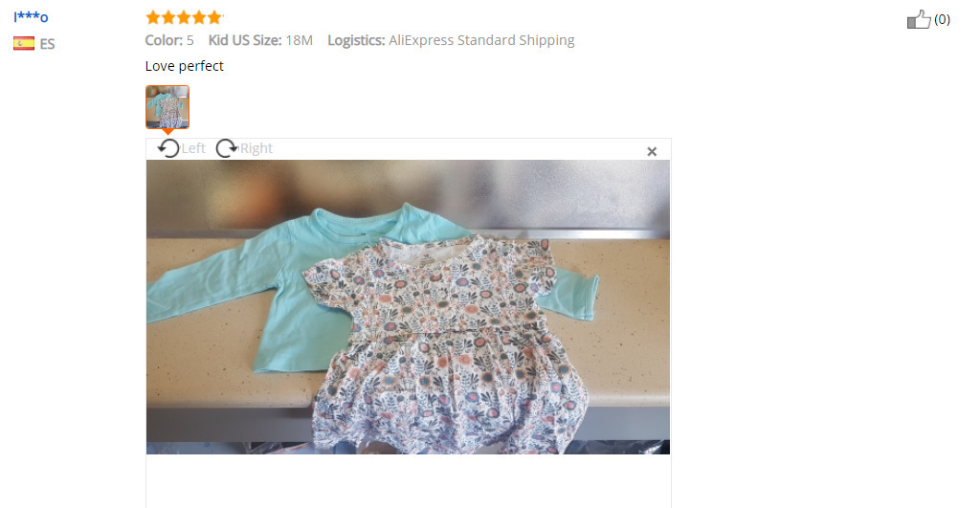Rotate the photo right with the clockwise icon
Viewport: 980px width, 508px height.
227,148
